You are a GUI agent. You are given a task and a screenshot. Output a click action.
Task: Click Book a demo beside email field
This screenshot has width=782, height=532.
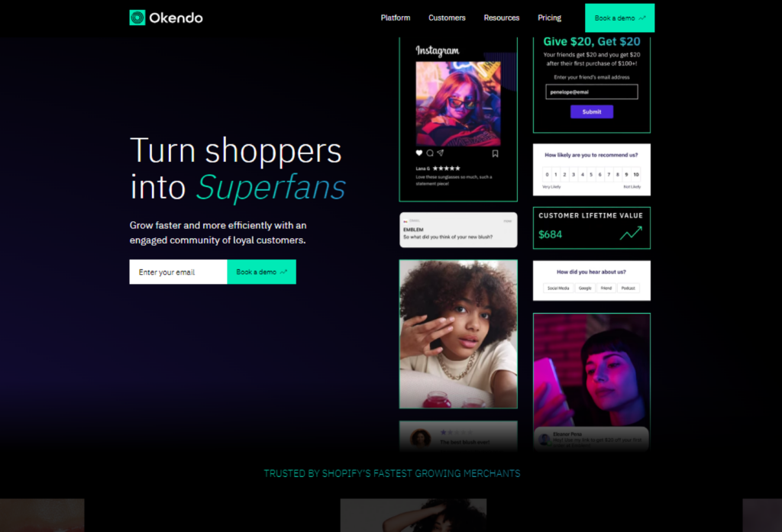261,272
